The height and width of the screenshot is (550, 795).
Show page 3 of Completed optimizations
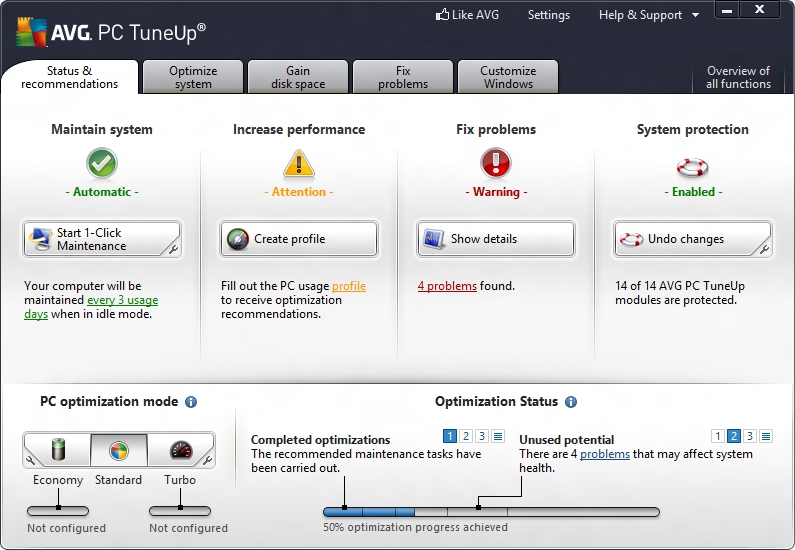click(x=482, y=436)
